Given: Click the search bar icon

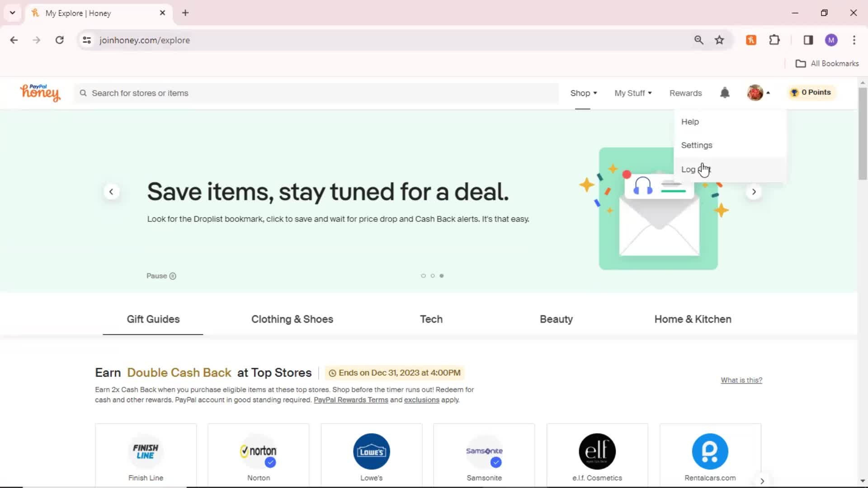Looking at the screenshot, I should (x=84, y=93).
